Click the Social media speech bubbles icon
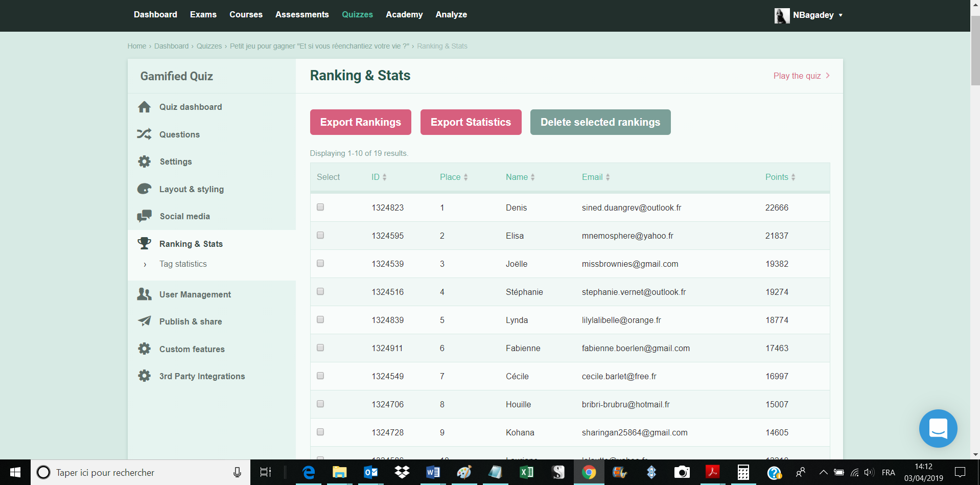 click(144, 216)
